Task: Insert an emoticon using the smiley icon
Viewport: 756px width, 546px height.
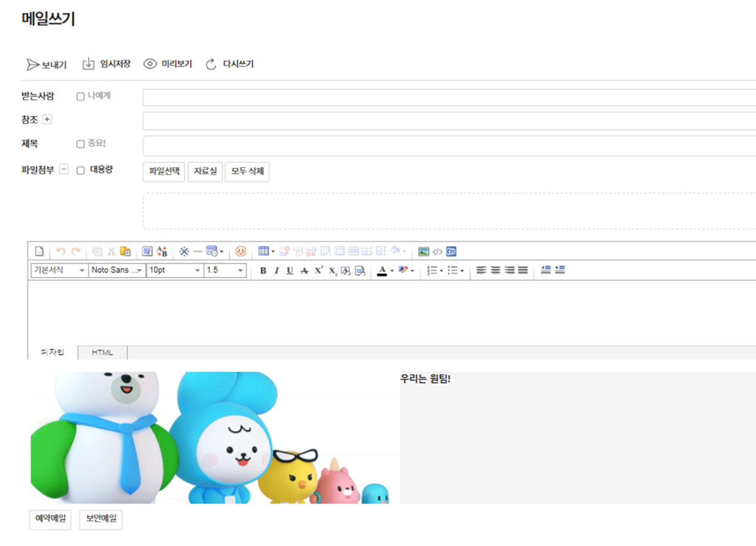Action: point(241,251)
